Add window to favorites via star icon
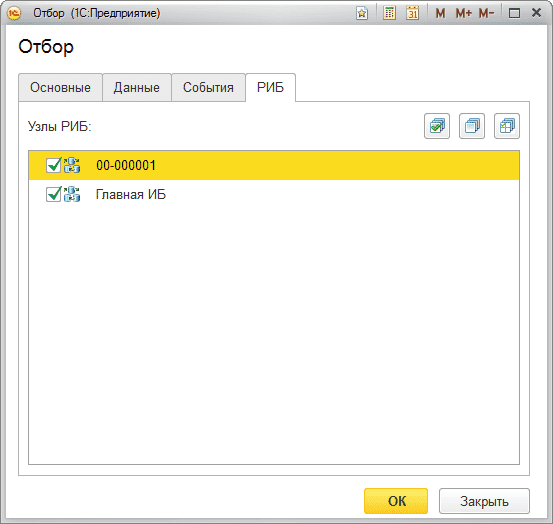The image size is (553, 524). pos(362,13)
